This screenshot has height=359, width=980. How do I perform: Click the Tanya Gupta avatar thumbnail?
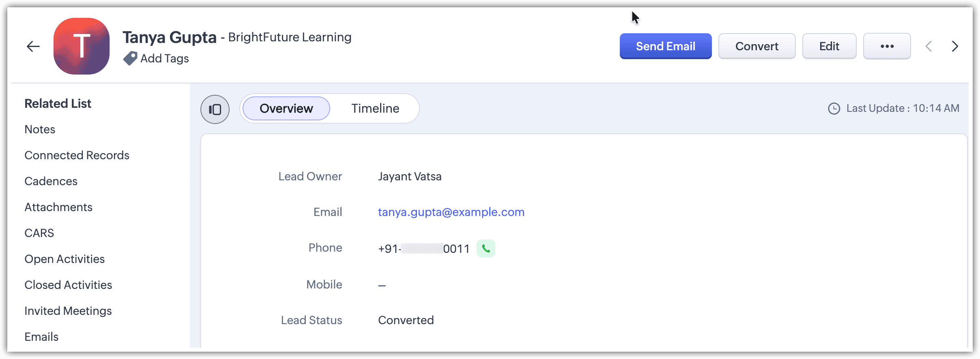(x=82, y=46)
